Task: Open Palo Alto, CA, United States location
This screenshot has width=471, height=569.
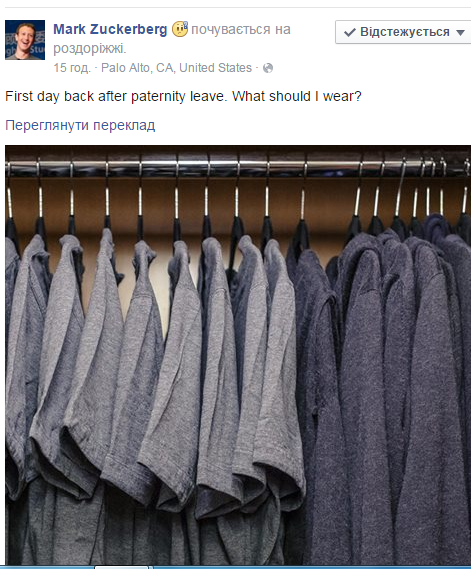Action: (176, 68)
